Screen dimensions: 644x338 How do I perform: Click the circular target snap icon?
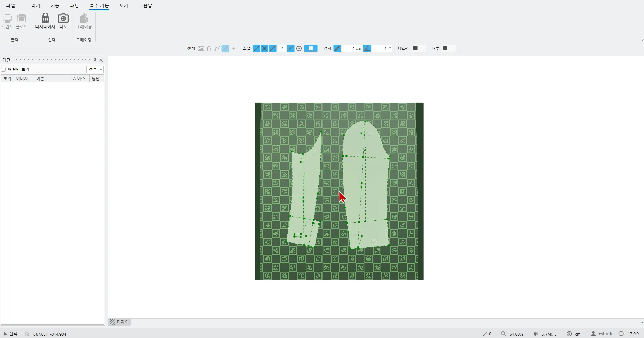pyautogui.click(x=299, y=49)
